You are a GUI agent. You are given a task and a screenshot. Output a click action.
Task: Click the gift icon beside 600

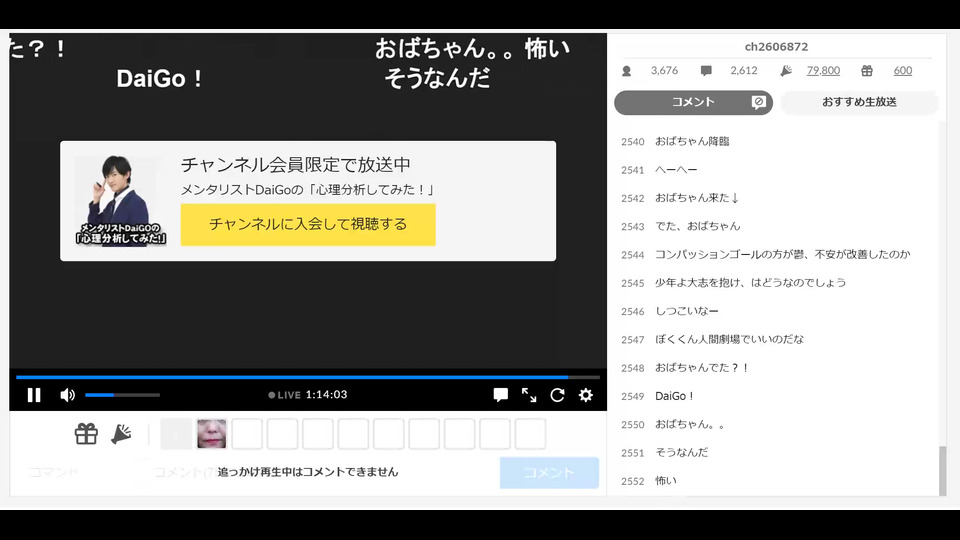[x=866, y=71]
